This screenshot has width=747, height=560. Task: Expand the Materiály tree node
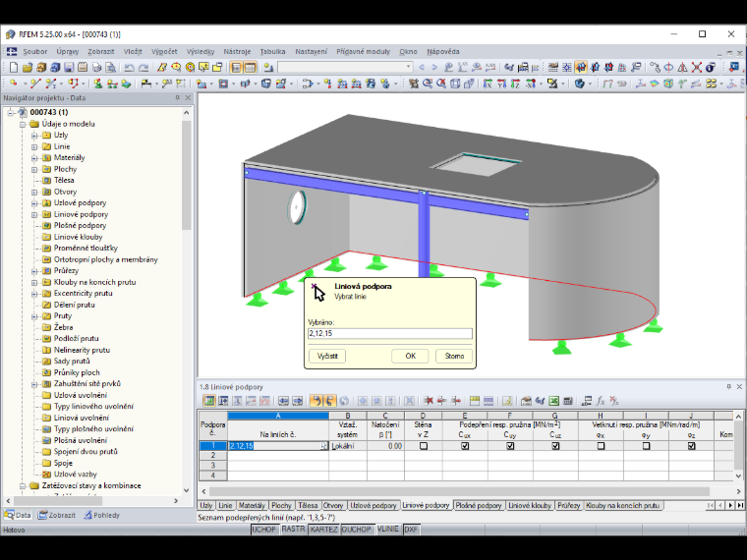pos(34,157)
